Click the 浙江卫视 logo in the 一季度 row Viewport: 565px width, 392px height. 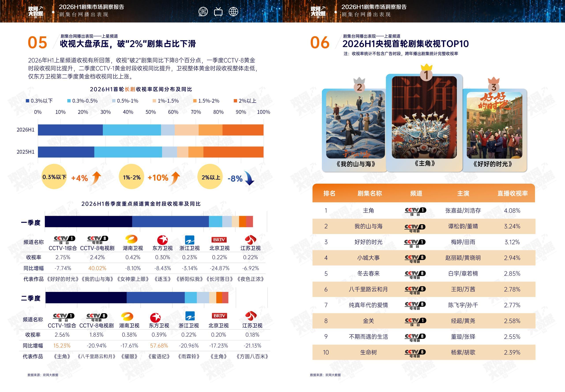click(190, 240)
